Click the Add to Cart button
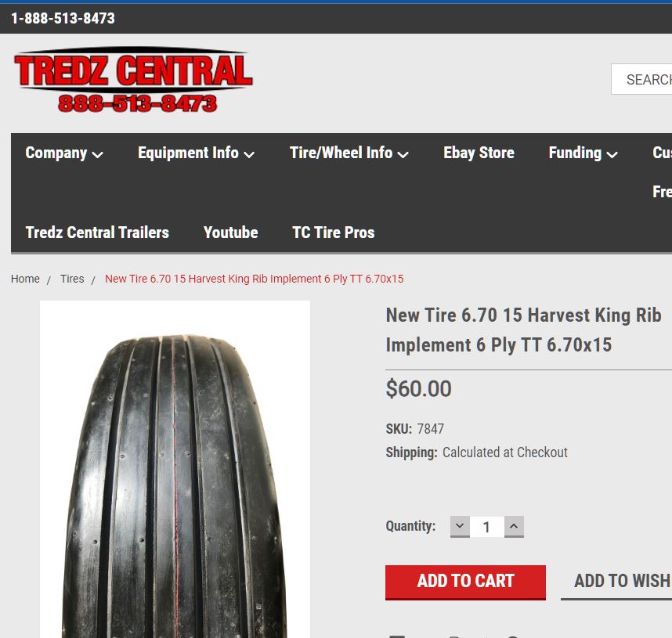 pyautogui.click(x=465, y=582)
